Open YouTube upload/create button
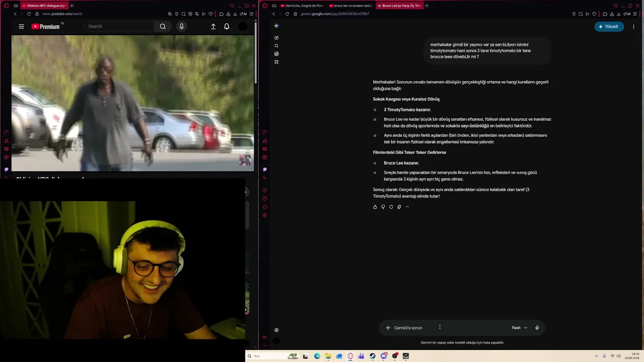 click(x=213, y=27)
